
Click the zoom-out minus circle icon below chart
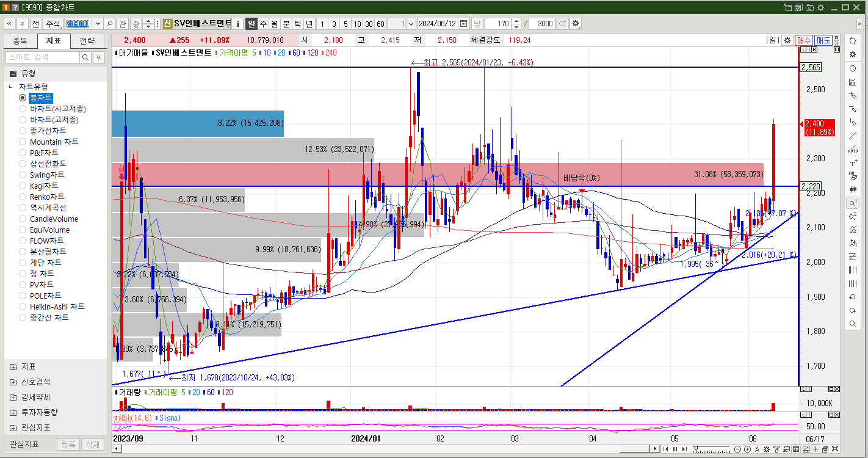point(739,449)
